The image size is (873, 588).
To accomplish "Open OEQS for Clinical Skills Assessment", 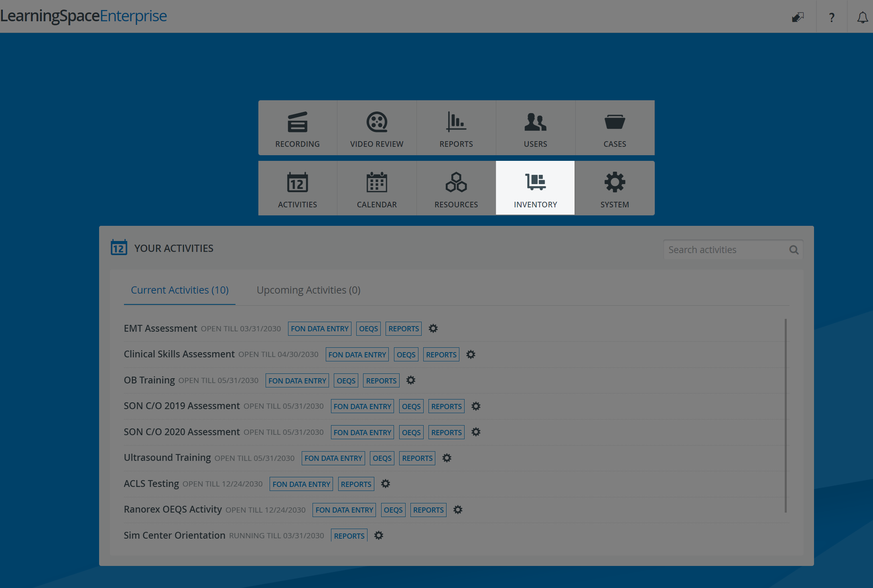I will click(406, 355).
